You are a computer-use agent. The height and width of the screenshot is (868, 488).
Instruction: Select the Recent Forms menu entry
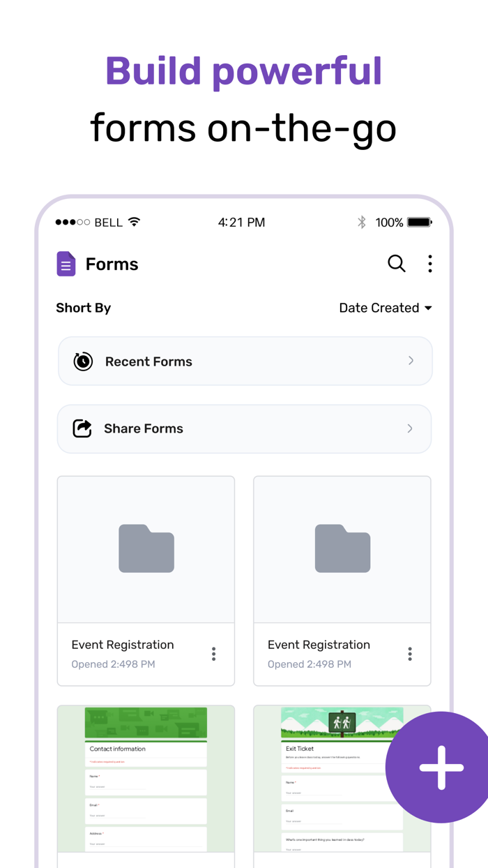(x=148, y=361)
